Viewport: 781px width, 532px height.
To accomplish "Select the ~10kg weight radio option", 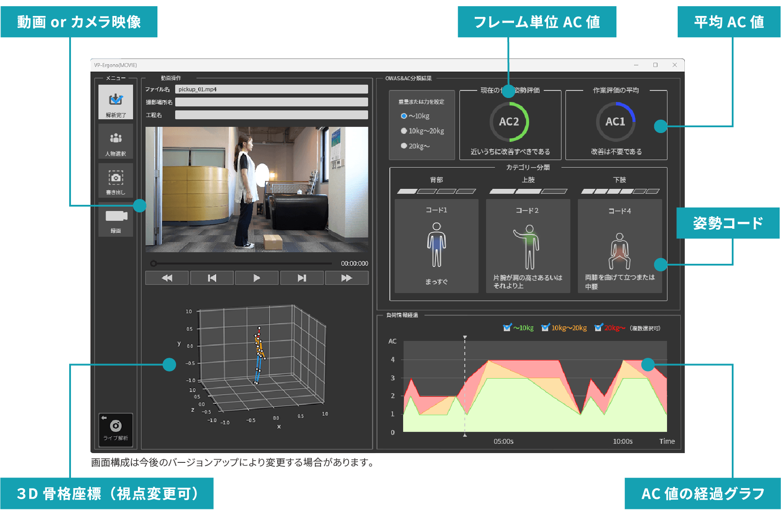I will click(x=404, y=116).
